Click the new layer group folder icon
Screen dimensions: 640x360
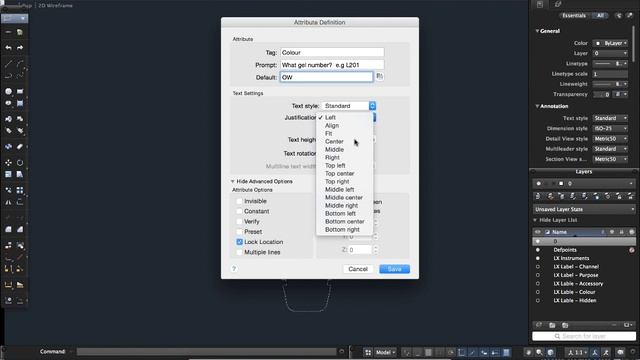pos(552,325)
